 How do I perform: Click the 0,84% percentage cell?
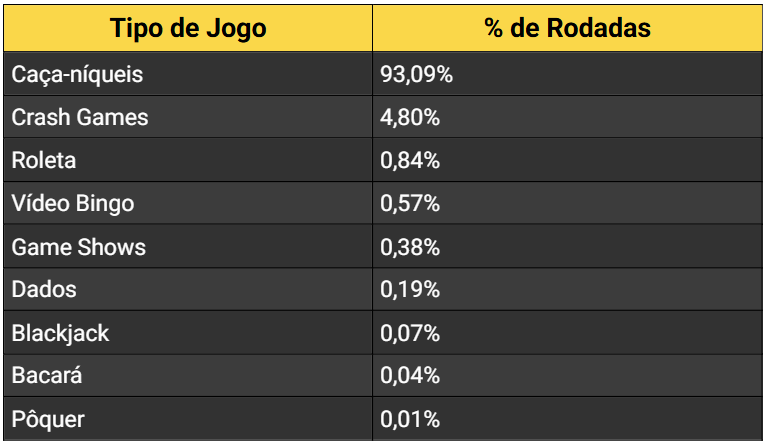tap(410, 160)
